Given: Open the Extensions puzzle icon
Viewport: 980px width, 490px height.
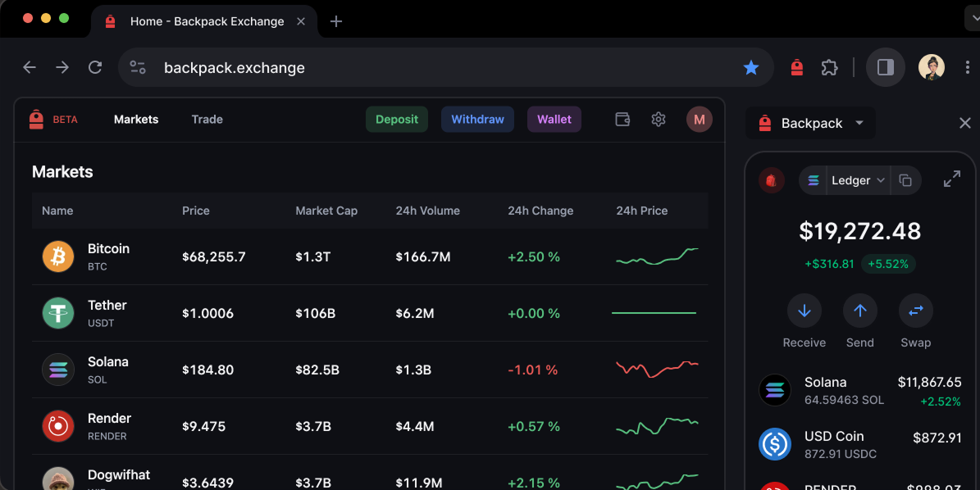Looking at the screenshot, I should [829, 67].
